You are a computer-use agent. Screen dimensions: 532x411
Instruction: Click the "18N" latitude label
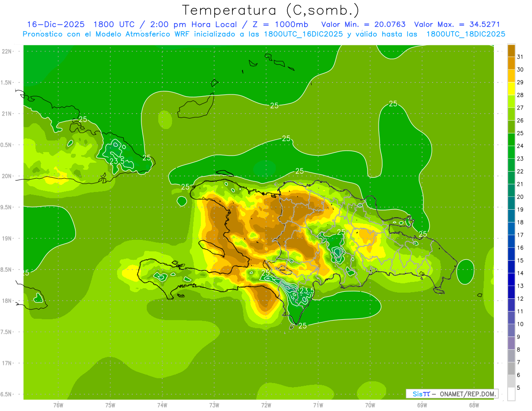pyautogui.click(x=7, y=301)
